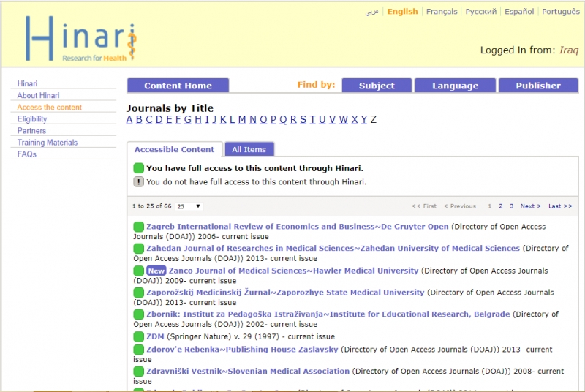
Task: Switch language to Français
Action: (442, 12)
